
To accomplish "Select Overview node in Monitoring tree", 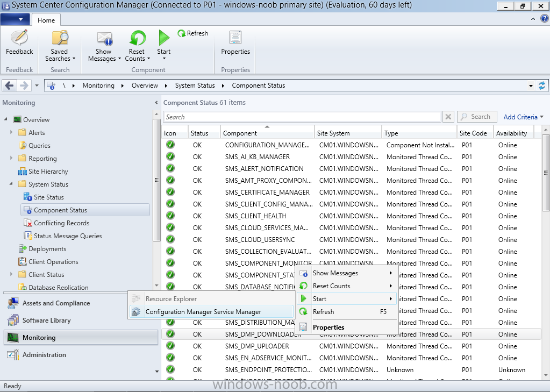I will click(36, 120).
